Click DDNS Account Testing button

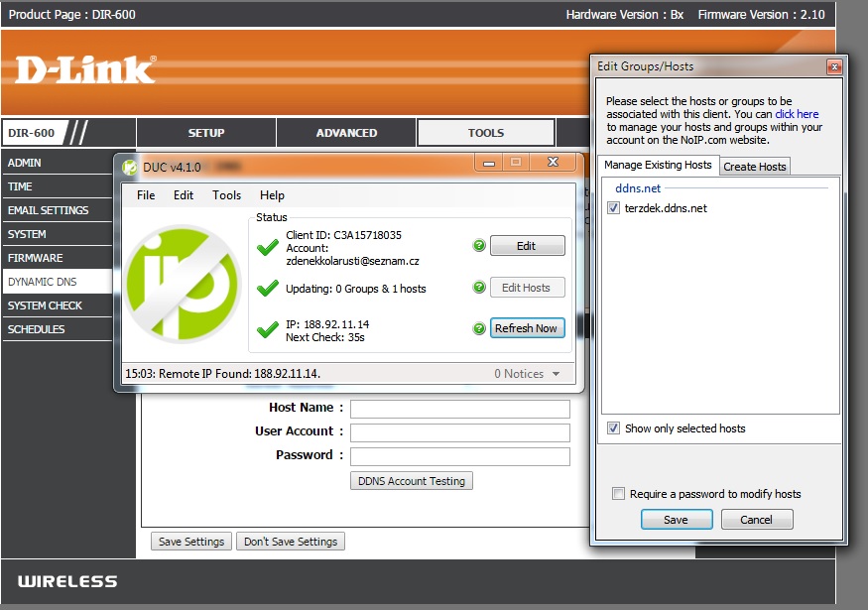[x=412, y=481]
